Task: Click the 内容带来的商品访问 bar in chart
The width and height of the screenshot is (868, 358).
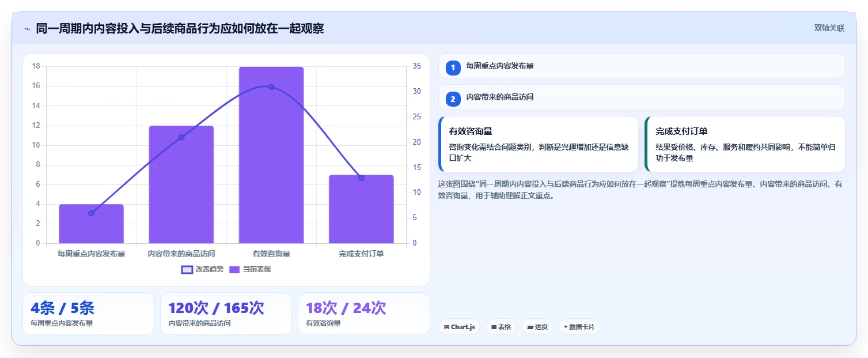Action: tap(181, 184)
